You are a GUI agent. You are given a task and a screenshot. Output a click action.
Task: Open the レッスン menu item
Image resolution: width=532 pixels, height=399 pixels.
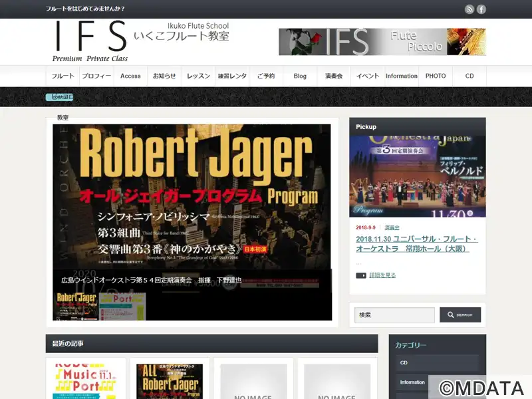click(x=198, y=76)
